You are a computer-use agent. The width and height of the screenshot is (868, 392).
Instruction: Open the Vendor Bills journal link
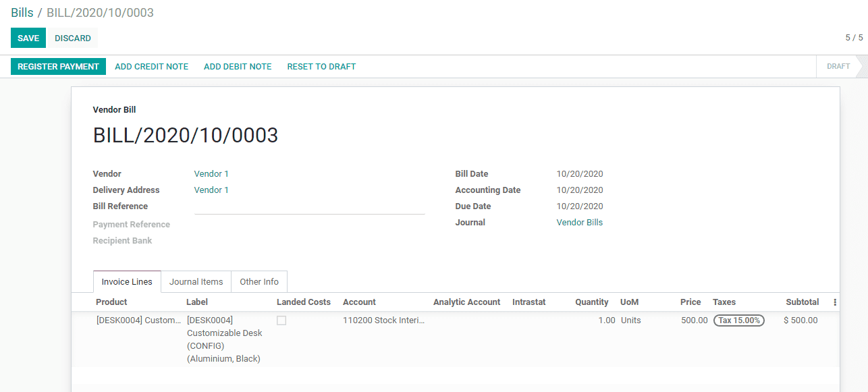(x=579, y=222)
